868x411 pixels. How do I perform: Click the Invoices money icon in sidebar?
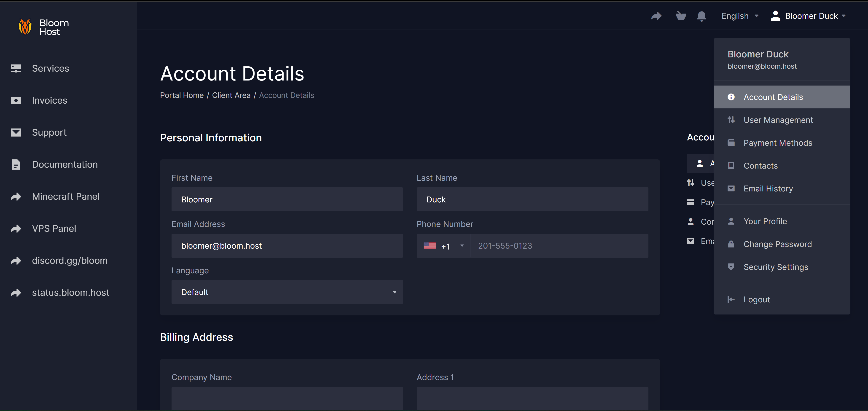pos(16,100)
